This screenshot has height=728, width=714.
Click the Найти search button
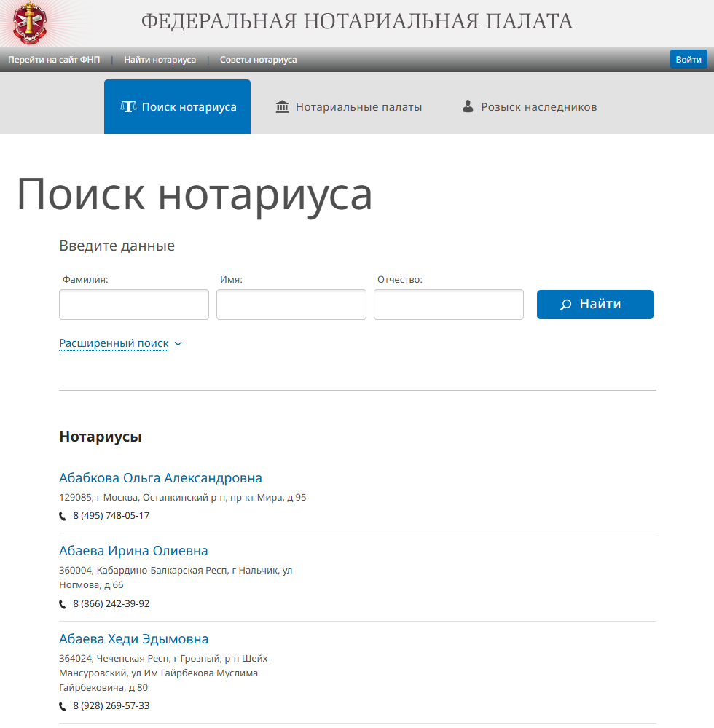595,305
